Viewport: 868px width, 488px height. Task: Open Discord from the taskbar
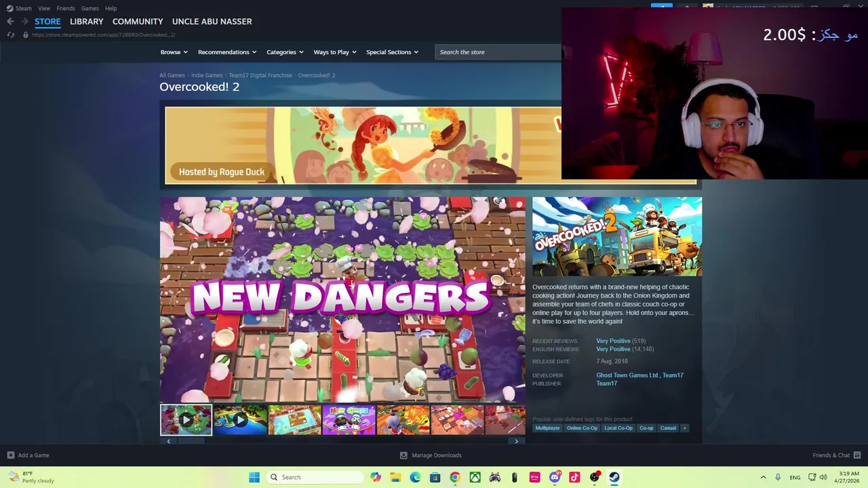coord(555,477)
